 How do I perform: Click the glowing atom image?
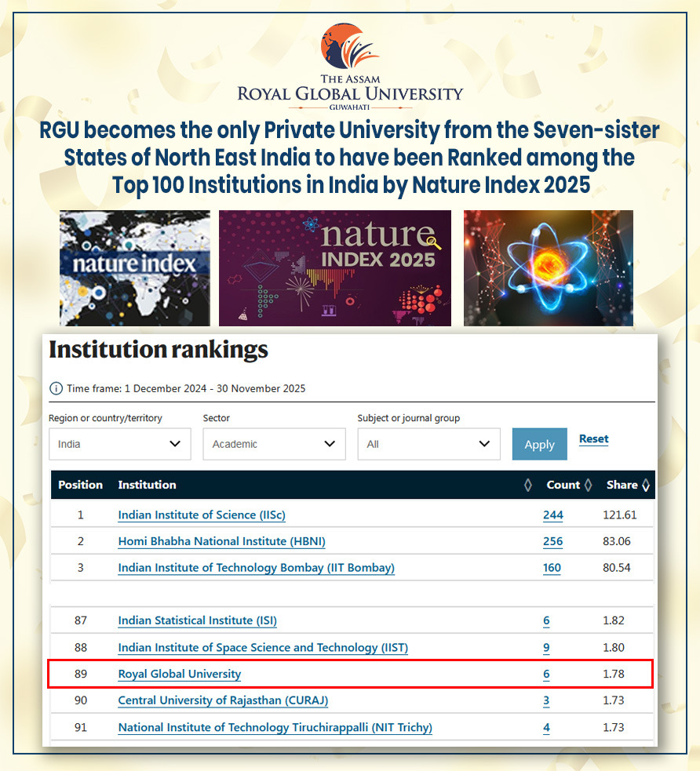548,267
